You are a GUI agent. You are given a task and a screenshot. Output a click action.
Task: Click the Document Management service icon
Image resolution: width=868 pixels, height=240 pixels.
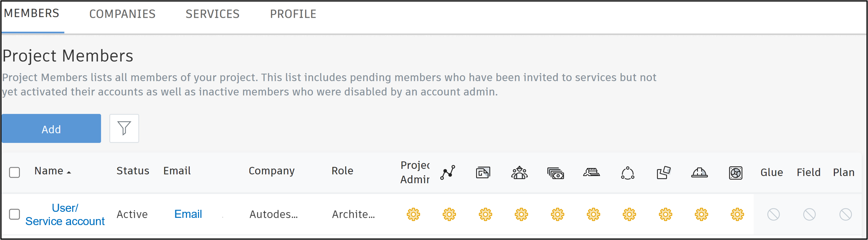click(483, 172)
